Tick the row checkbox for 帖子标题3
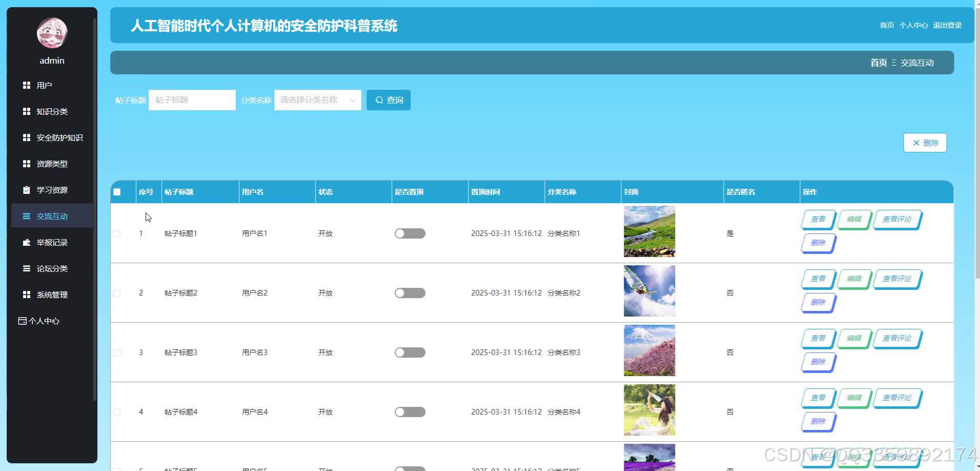980x471 pixels. 117,352
